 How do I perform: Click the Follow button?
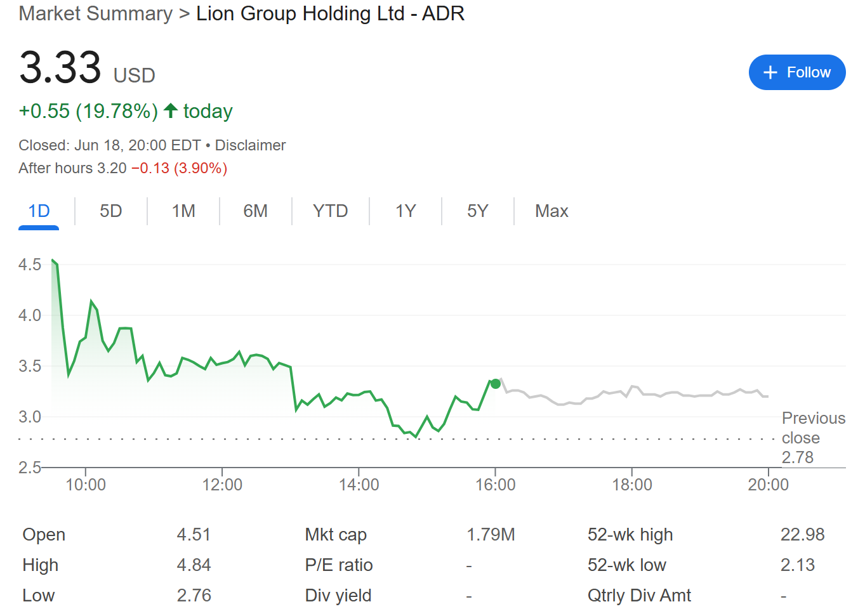click(797, 72)
